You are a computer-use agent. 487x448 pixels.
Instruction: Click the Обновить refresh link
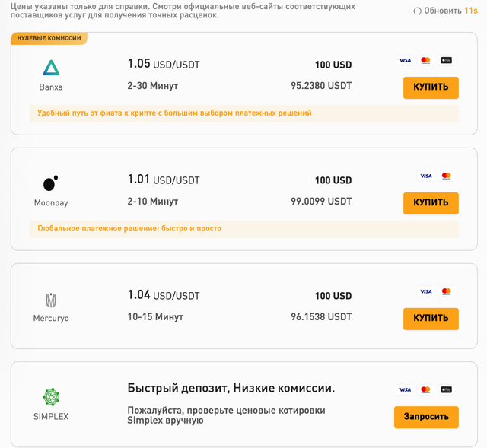[x=443, y=11]
